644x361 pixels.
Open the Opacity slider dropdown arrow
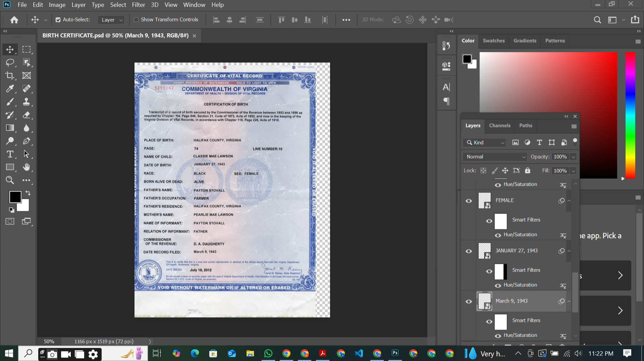click(x=573, y=157)
